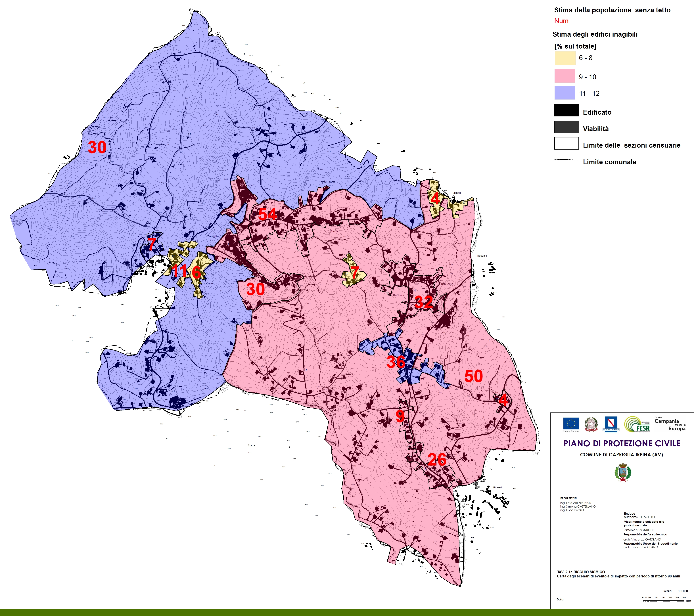Click the scale bar at bottom right
The width and height of the screenshot is (694, 616).
point(663,601)
